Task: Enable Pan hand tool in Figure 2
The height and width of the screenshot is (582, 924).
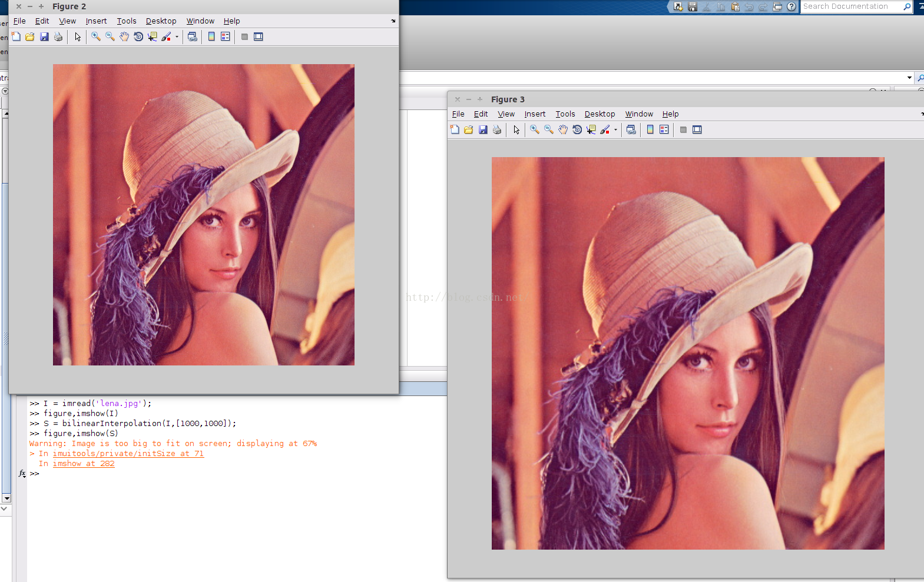Action: click(x=124, y=36)
